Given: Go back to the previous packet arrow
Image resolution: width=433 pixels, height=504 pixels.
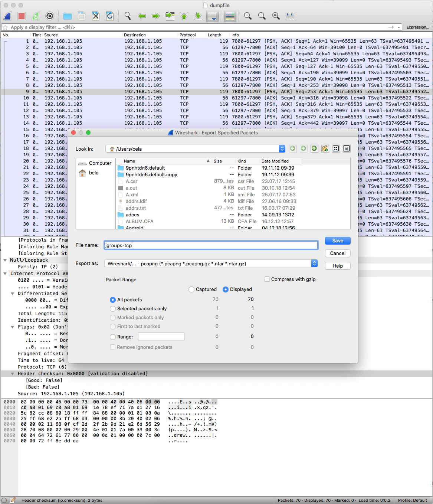Looking at the screenshot, I should pyautogui.click(x=142, y=16).
